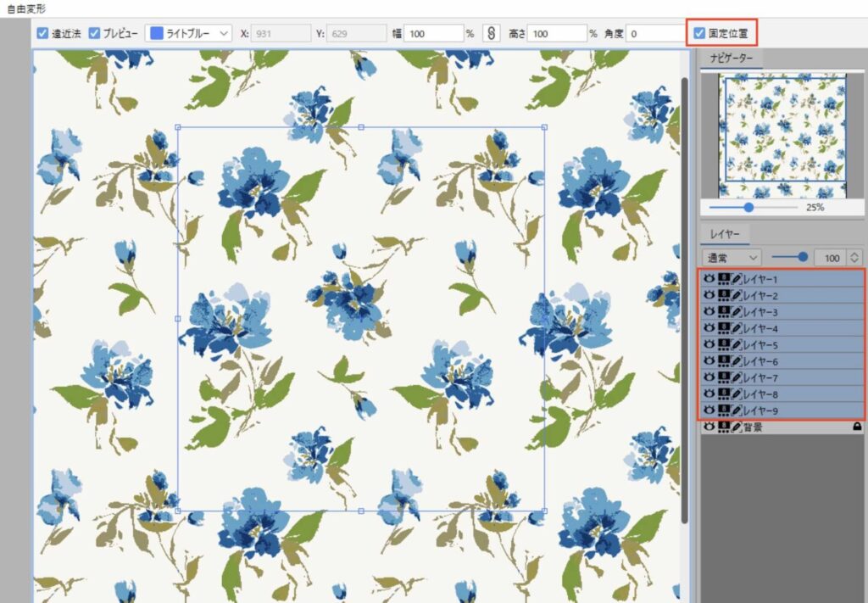Image resolution: width=868 pixels, height=603 pixels.
Task: Switch to the ナビゲーター tab
Action: pyautogui.click(x=732, y=59)
